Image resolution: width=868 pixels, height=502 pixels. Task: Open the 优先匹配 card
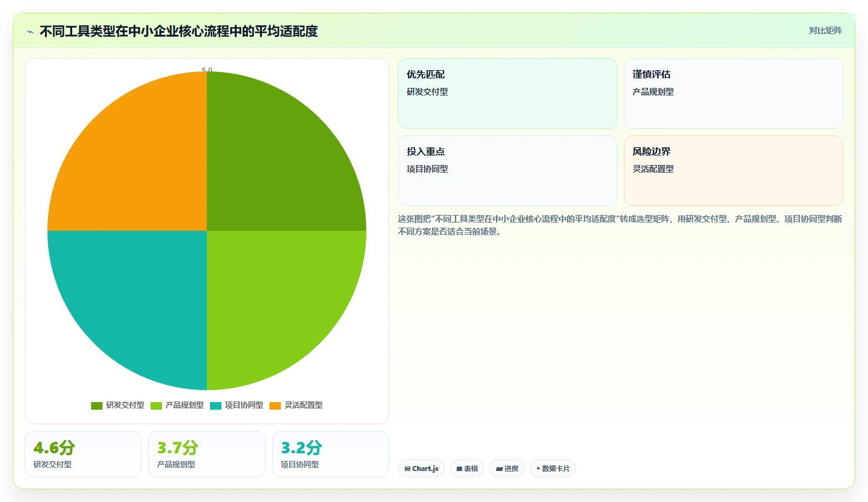click(x=507, y=94)
